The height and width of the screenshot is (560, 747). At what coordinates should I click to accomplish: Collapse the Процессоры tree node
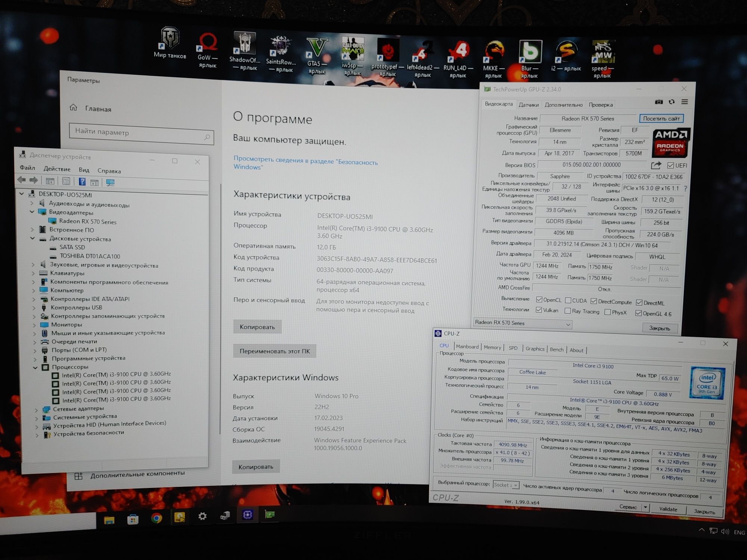[x=35, y=367]
